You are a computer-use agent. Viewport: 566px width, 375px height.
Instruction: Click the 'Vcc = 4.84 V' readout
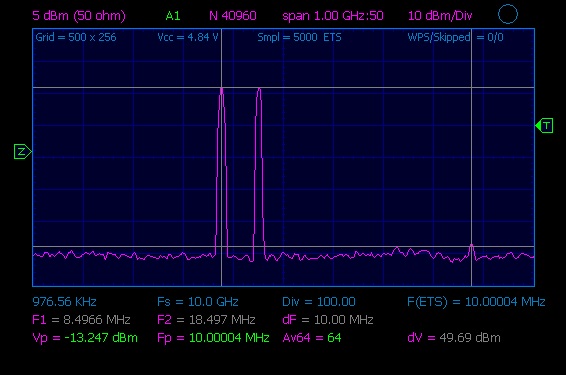click(x=188, y=37)
